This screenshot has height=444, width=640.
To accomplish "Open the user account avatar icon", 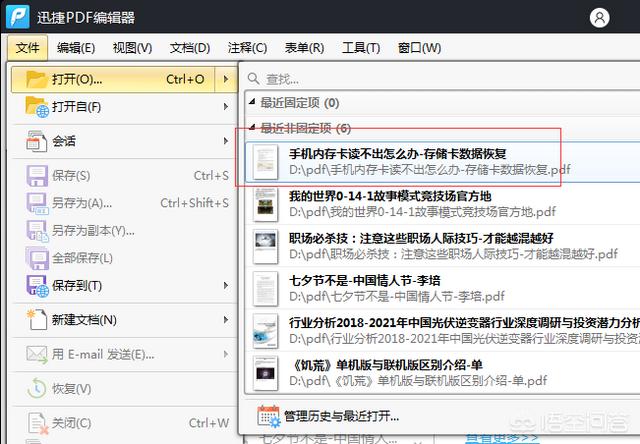I will tap(599, 18).
